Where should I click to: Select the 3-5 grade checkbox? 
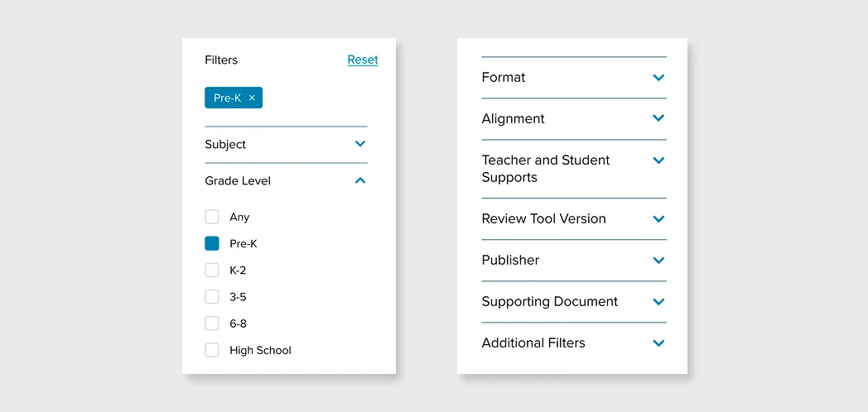(x=212, y=296)
